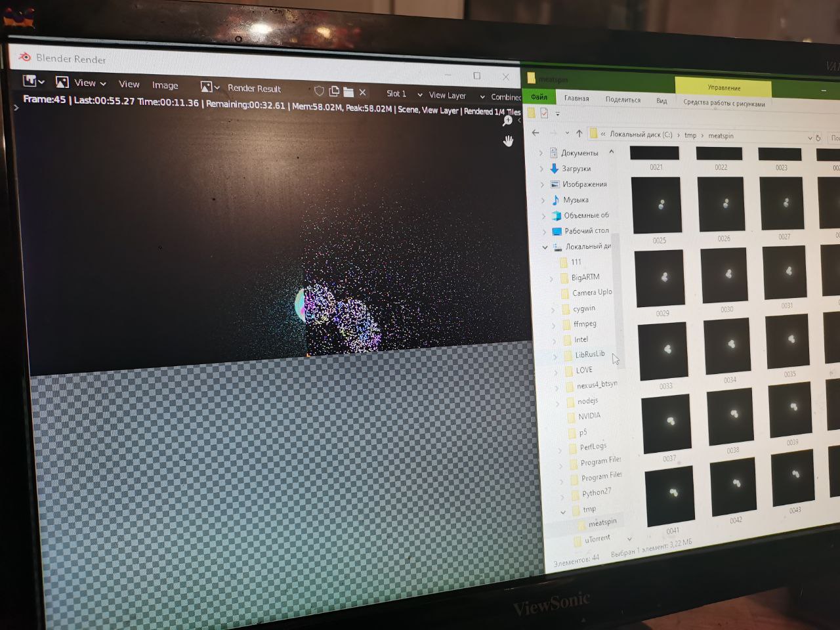Viewport: 840px width, 630px height.
Task: Click the Explorer up-one-level arrow
Action: [579, 134]
